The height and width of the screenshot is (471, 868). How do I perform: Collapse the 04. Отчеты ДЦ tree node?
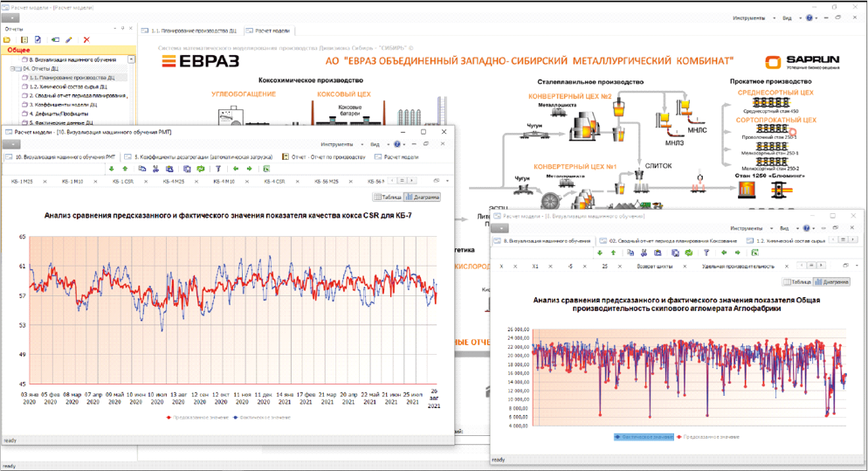pos(13,69)
